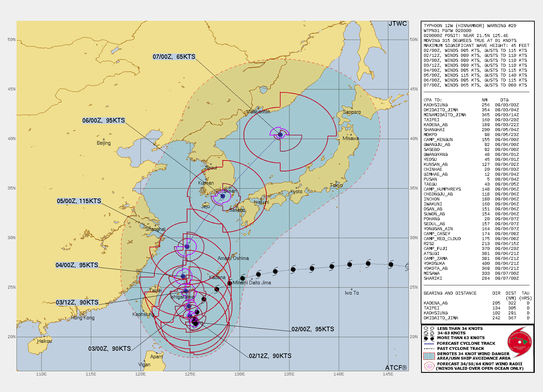Click the 125E longitude label on bottom axis
The image size is (543, 392).
(190, 374)
